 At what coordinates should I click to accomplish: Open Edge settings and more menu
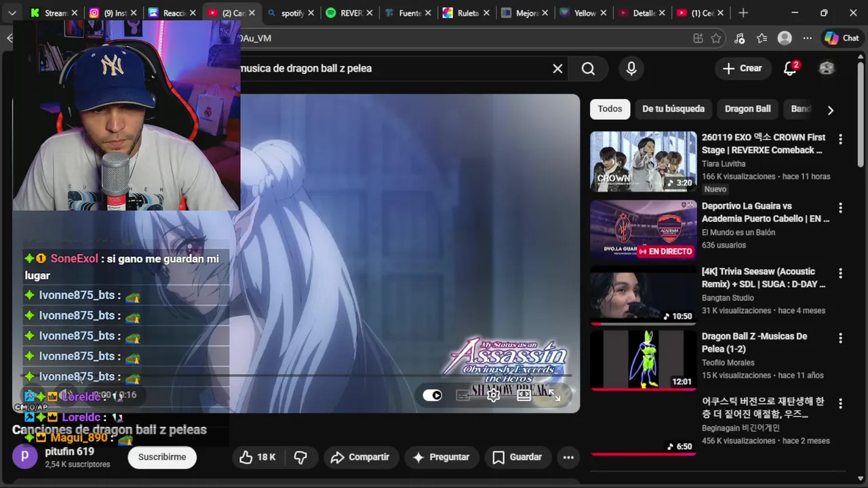pyautogui.click(x=807, y=39)
